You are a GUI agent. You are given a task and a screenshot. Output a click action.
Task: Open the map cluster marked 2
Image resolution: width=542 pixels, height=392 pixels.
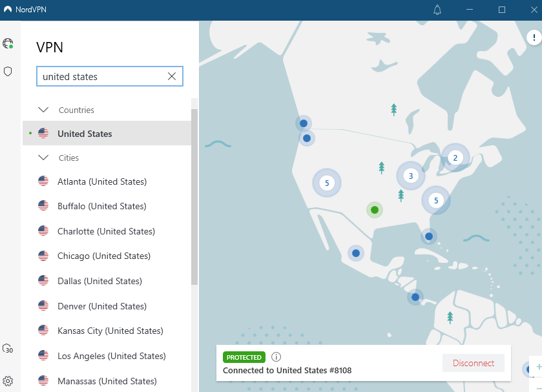455,158
